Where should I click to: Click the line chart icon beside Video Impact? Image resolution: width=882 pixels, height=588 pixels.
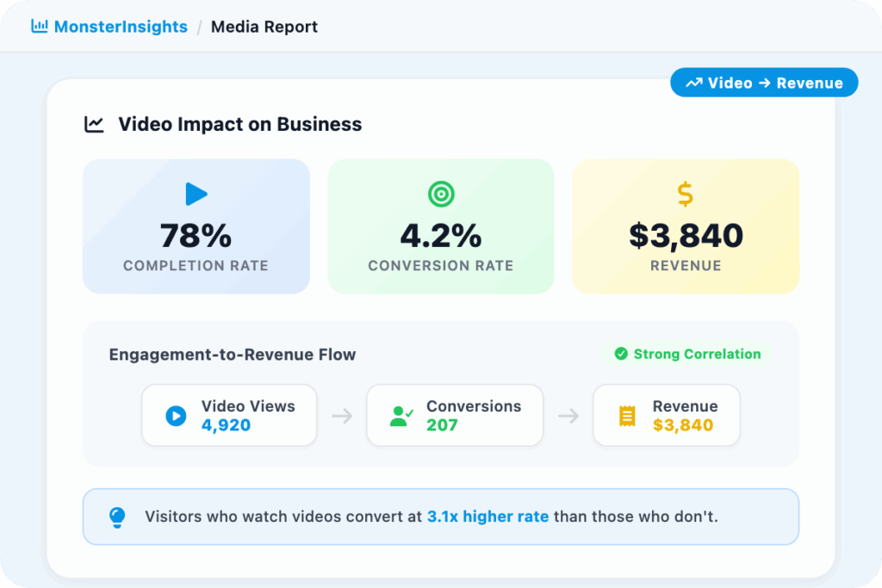click(94, 125)
